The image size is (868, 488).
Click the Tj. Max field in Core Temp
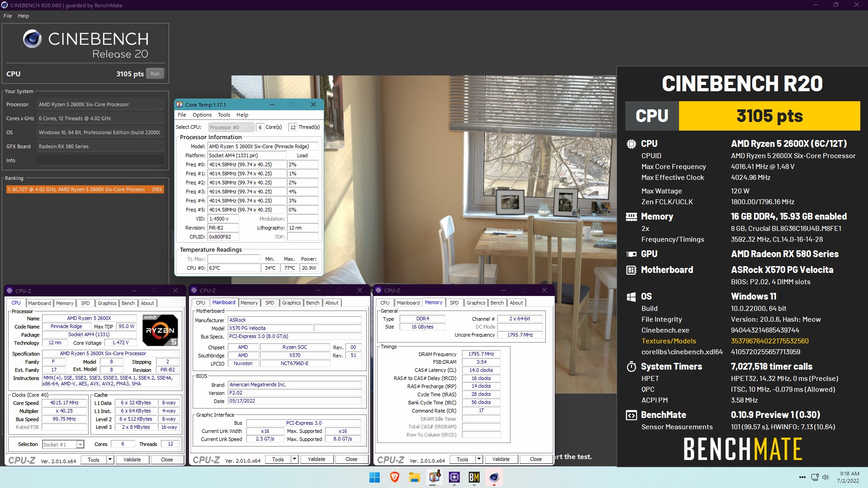(x=234, y=259)
